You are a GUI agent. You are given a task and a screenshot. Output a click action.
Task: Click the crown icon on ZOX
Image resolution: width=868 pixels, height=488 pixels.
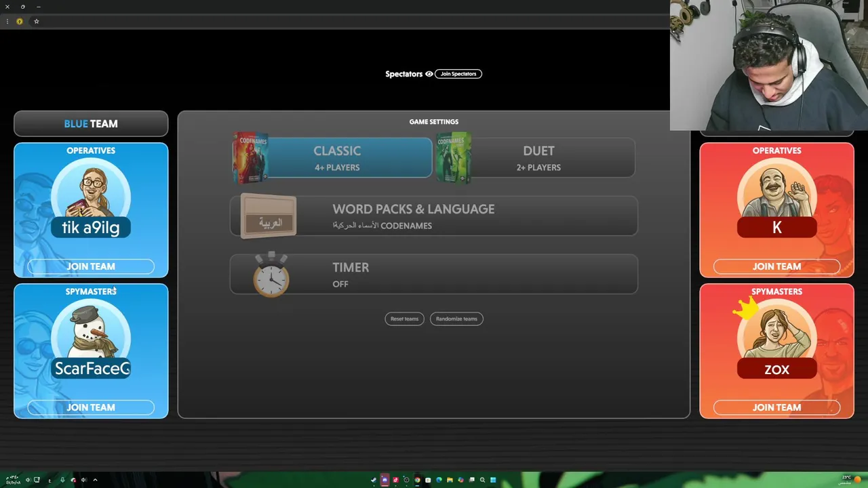(746, 310)
